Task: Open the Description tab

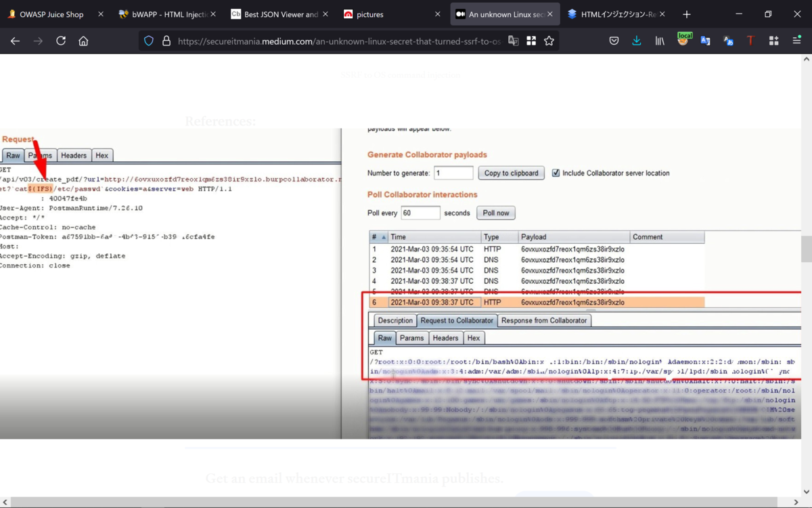Action: 395,320
